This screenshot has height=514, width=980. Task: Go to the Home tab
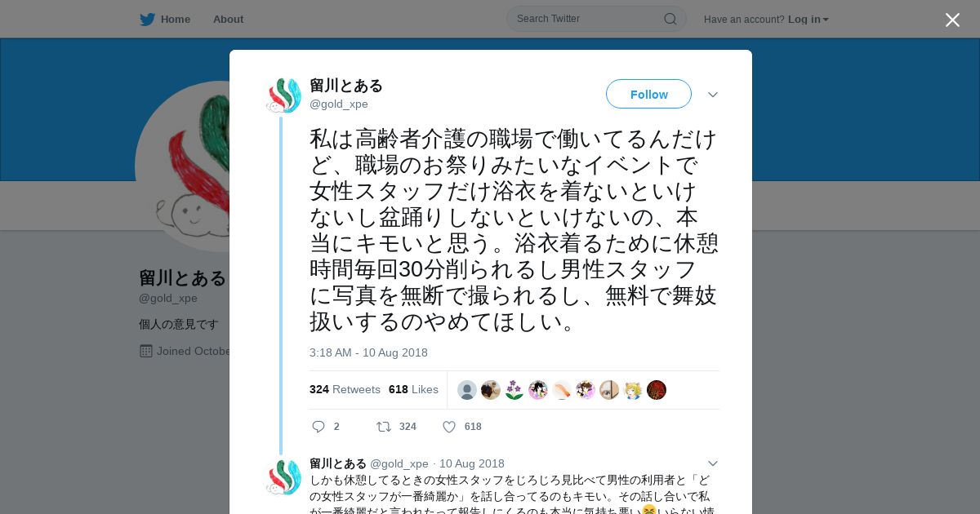(x=165, y=20)
